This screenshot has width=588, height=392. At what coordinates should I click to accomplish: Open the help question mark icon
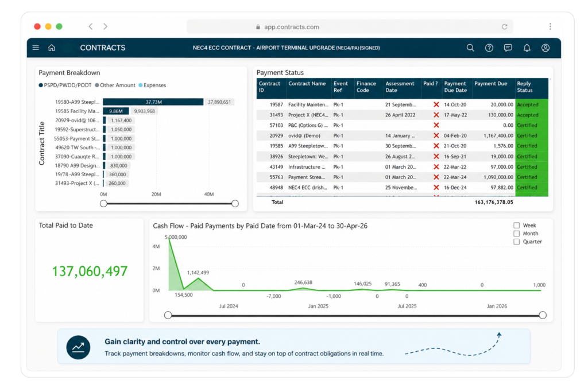(x=489, y=48)
